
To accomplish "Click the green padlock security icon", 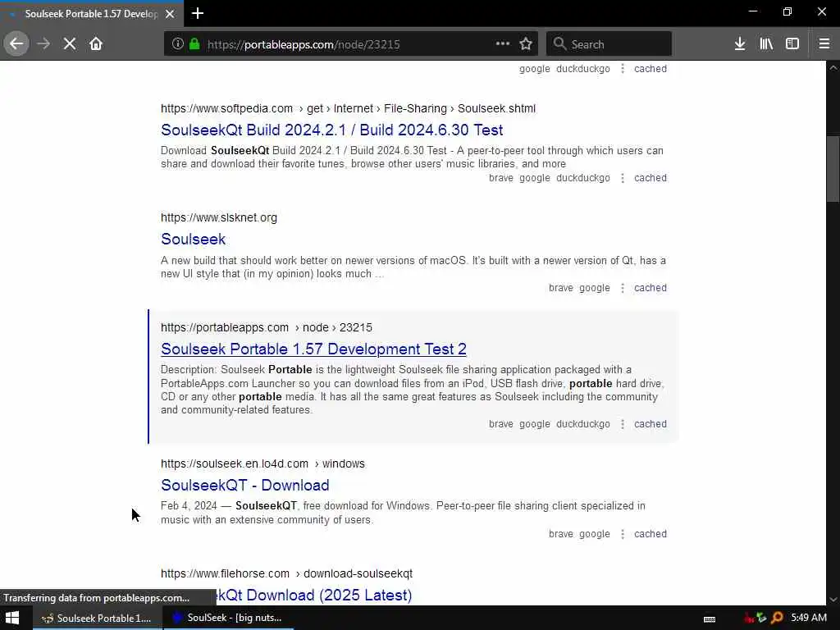I will point(194,44).
